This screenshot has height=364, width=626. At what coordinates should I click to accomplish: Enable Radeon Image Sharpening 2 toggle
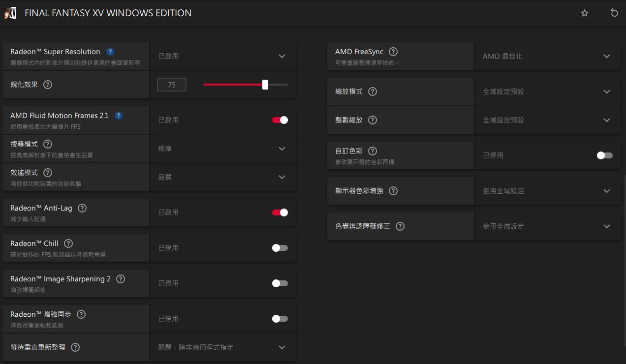pyautogui.click(x=280, y=283)
